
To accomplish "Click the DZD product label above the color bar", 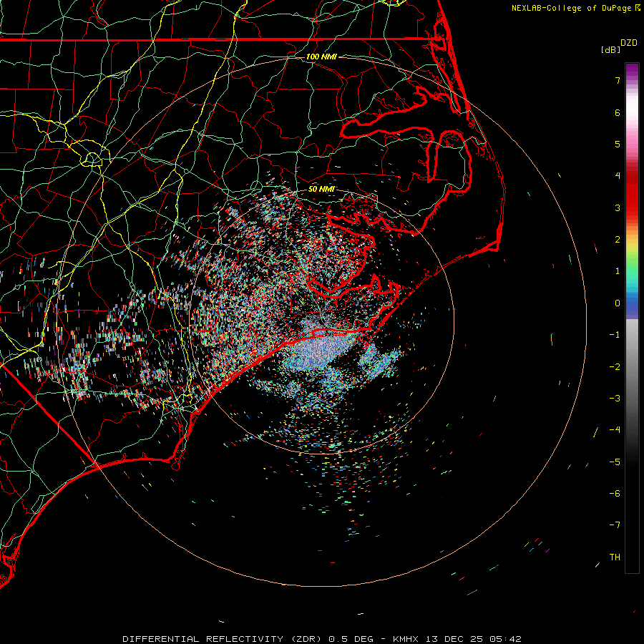I will [629, 43].
